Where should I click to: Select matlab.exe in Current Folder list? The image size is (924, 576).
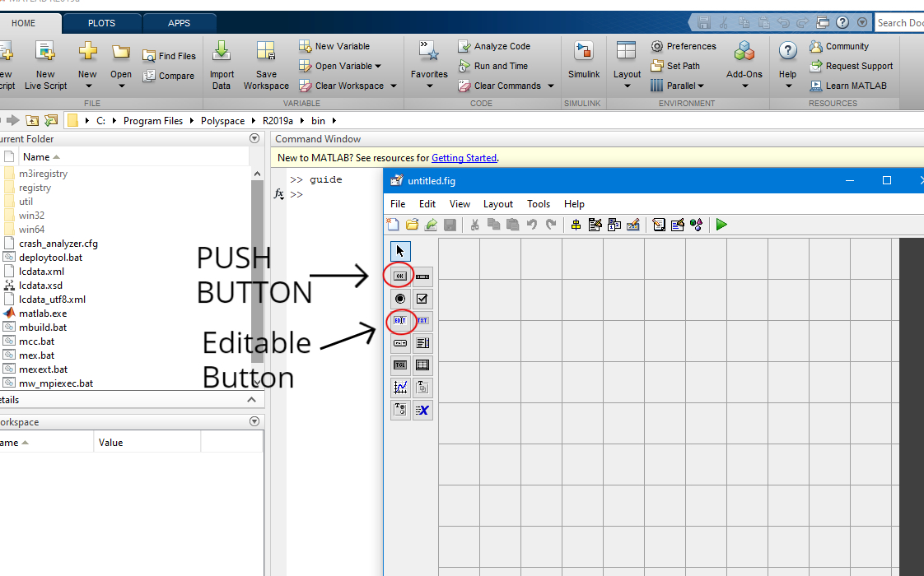(43, 314)
